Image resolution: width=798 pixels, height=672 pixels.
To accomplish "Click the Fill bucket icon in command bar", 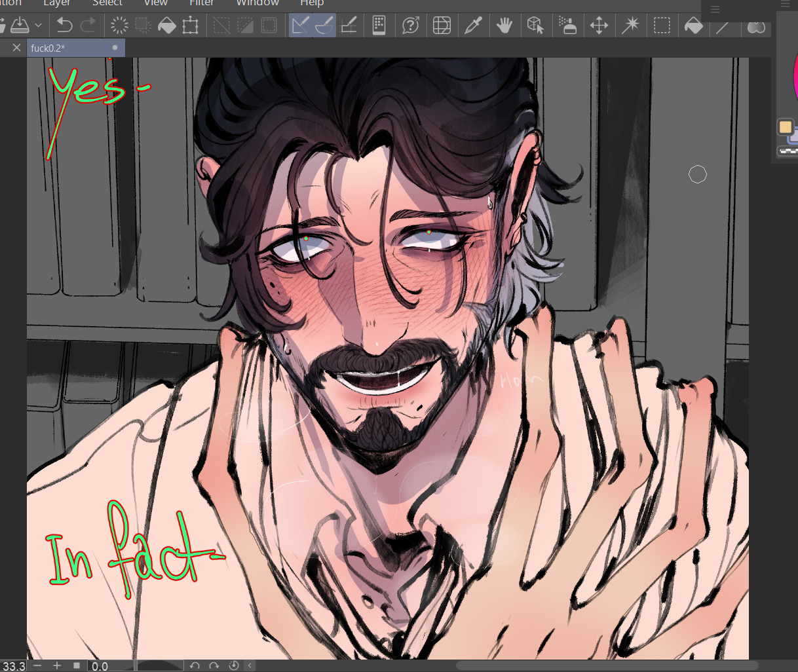I will [x=167, y=26].
